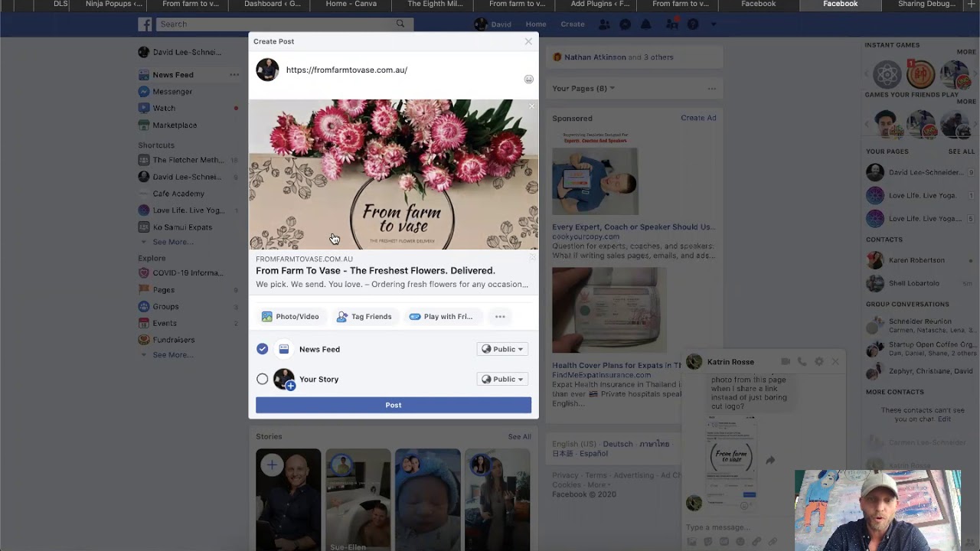Open the Groups icon with red badge
Screen dimensions: 980x551
(672, 24)
